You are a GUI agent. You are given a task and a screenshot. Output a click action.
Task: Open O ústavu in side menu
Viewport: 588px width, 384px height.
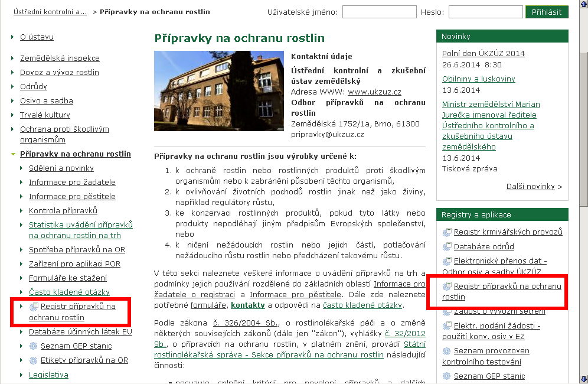[37, 37]
